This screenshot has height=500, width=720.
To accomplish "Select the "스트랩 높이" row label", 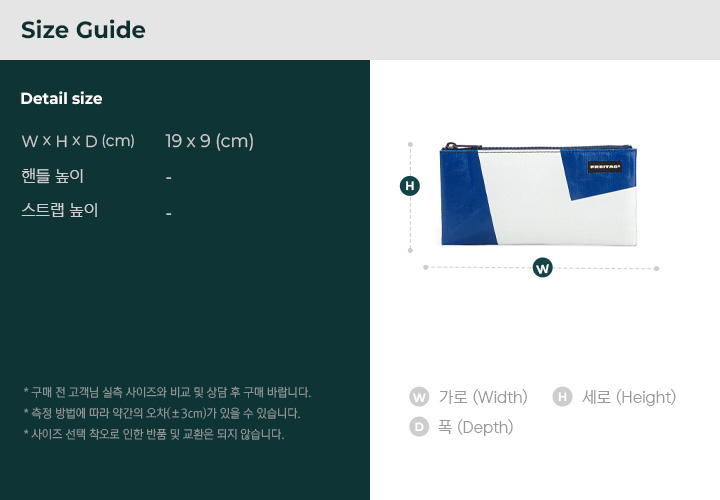I will 60,211.
